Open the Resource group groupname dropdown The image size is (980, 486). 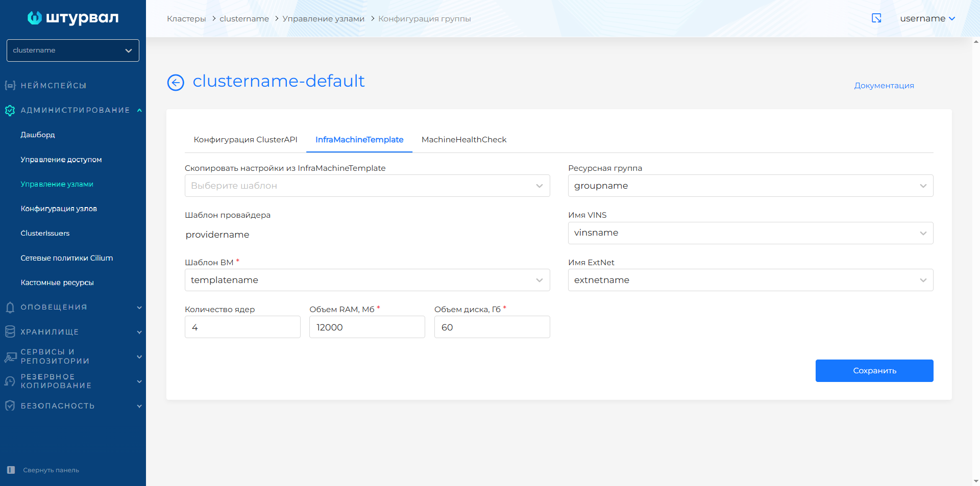[x=750, y=186]
